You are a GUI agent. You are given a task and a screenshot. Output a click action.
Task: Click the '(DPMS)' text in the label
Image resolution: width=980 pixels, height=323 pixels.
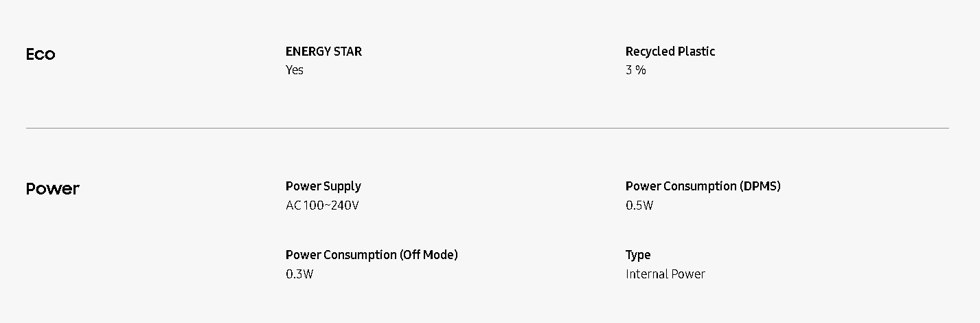pos(760,186)
